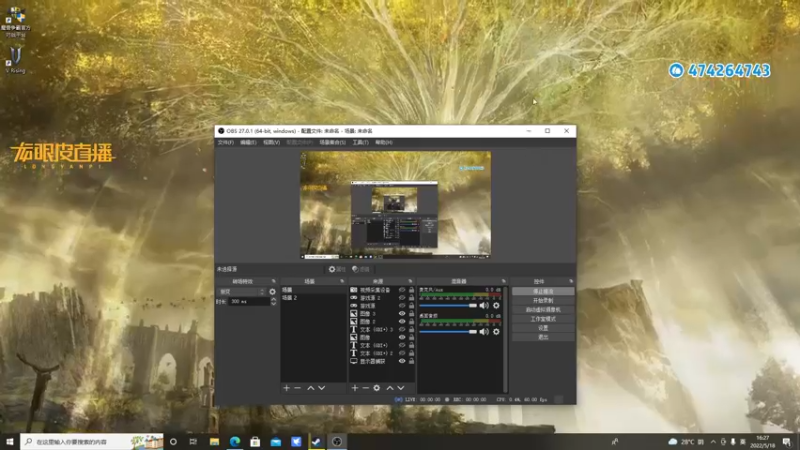Adjust the 麦克风/Aux volume slider
800x450 pixels.
point(448,306)
